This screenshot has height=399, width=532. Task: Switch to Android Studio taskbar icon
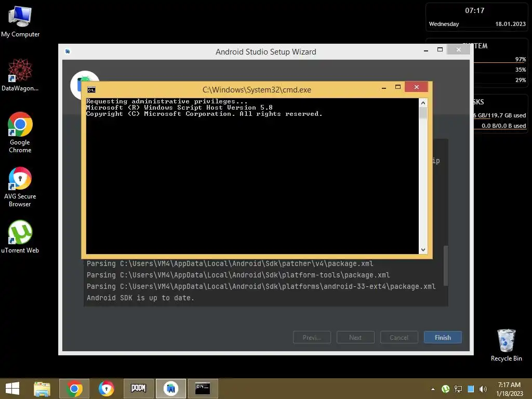click(170, 389)
